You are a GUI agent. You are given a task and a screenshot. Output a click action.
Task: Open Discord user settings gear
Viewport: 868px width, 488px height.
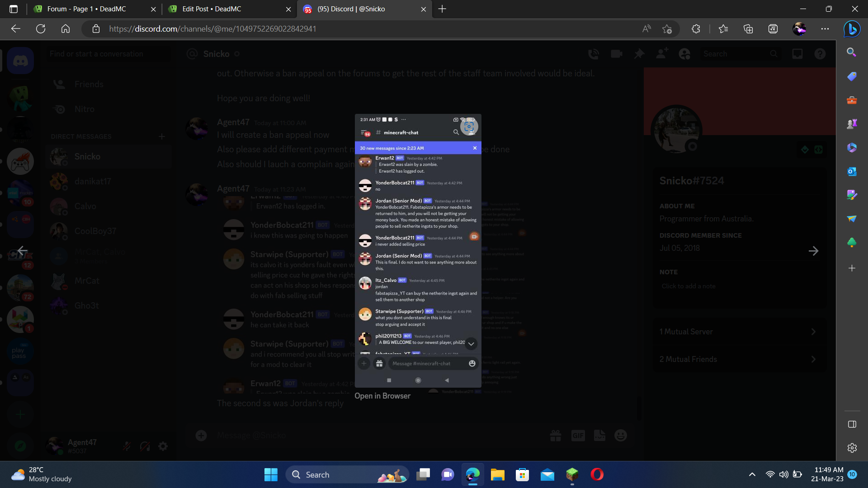point(163,446)
